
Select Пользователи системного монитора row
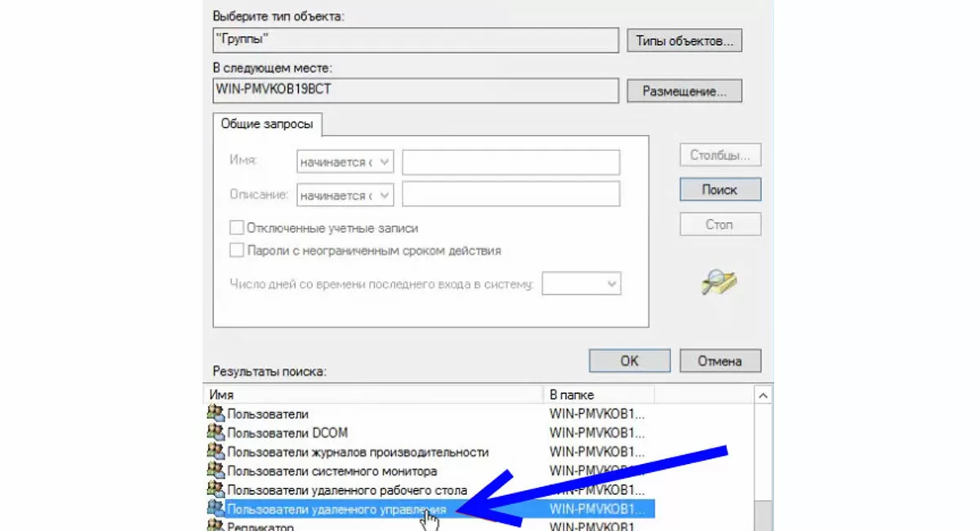tap(431, 471)
